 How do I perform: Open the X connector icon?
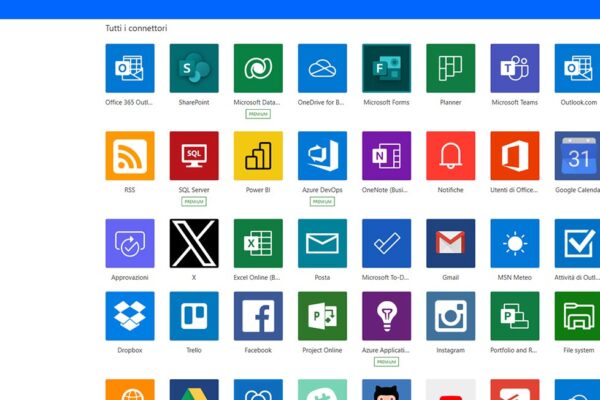coord(194,243)
